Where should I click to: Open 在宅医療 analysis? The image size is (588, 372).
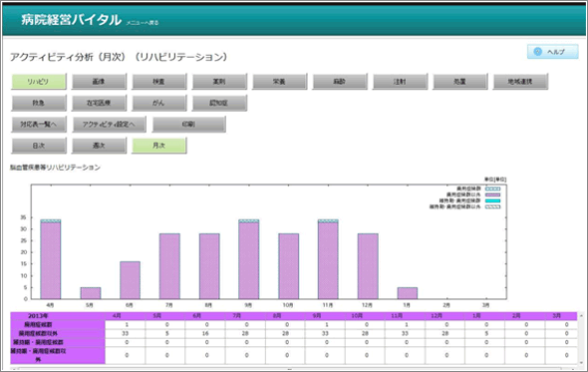click(99, 103)
